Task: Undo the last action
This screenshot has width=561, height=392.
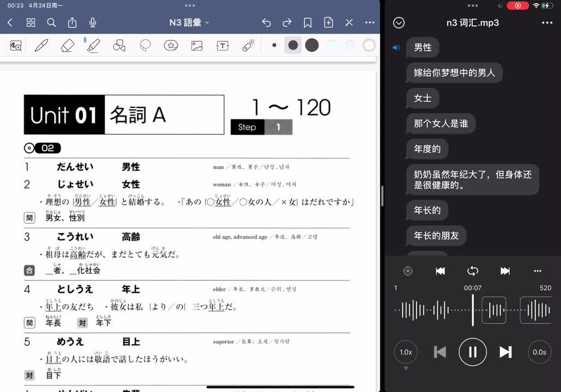Action: click(x=266, y=22)
